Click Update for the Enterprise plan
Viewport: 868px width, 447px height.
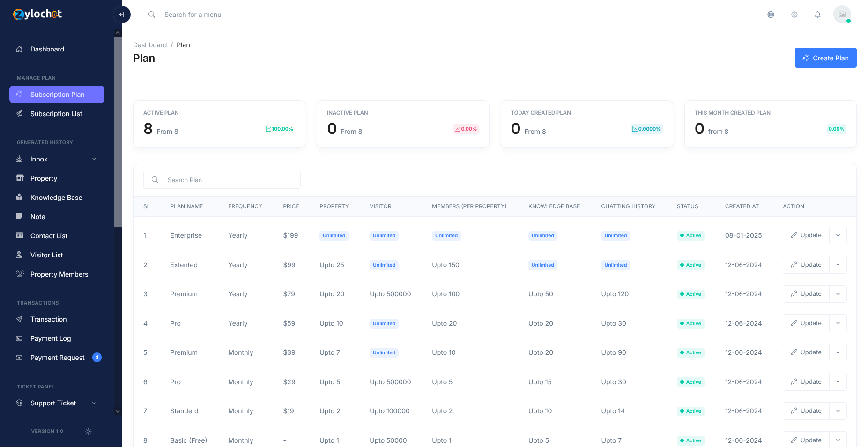[806, 235]
